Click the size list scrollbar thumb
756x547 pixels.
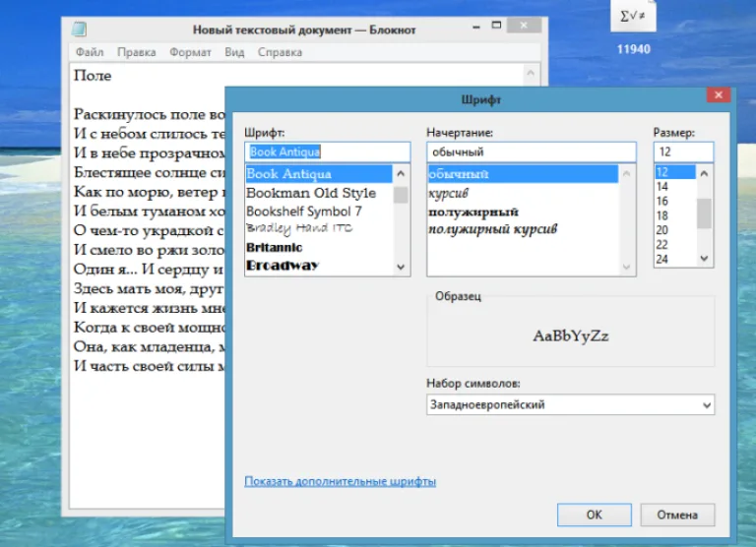(705, 213)
